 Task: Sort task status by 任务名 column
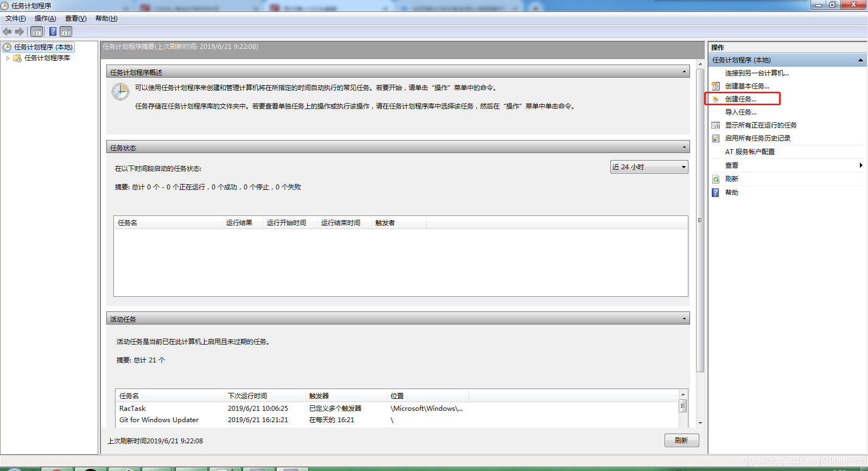pos(169,223)
